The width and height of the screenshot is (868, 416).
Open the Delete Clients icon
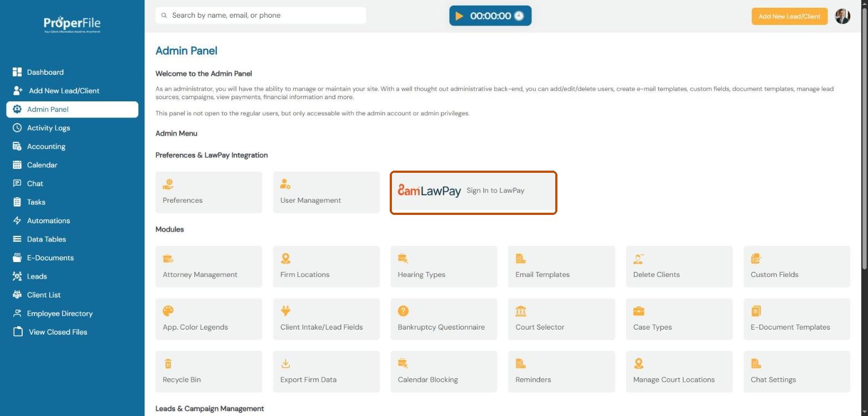tap(638, 259)
